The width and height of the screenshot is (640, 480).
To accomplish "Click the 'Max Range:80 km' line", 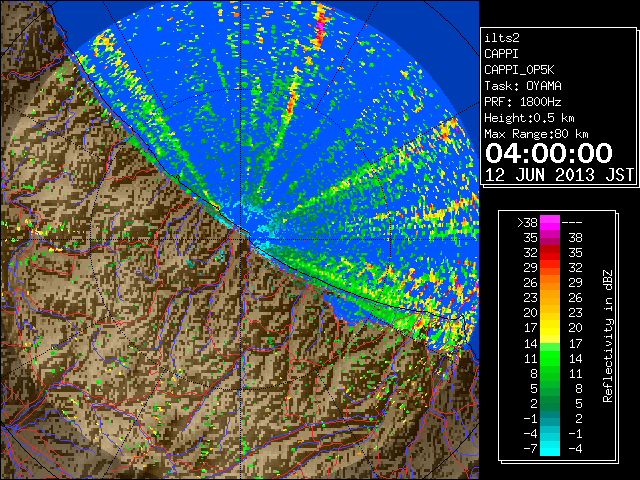I will [x=536, y=134].
